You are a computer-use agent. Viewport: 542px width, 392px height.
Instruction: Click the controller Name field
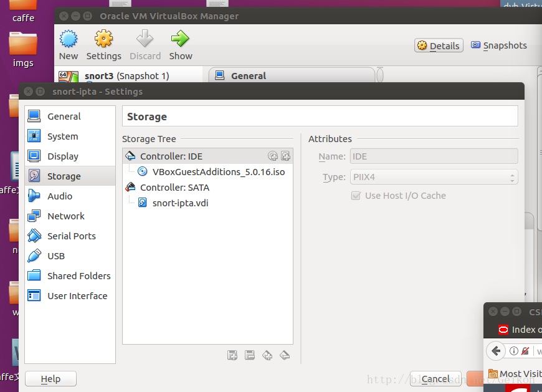point(434,156)
